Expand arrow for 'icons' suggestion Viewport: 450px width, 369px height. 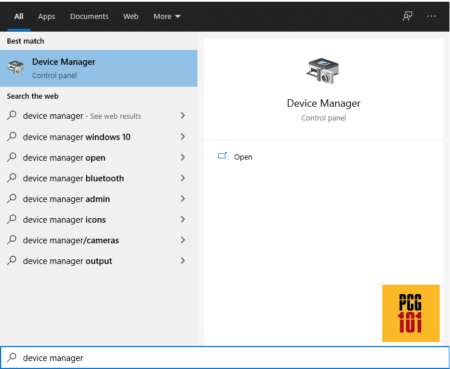pyautogui.click(x=183, y=219)
